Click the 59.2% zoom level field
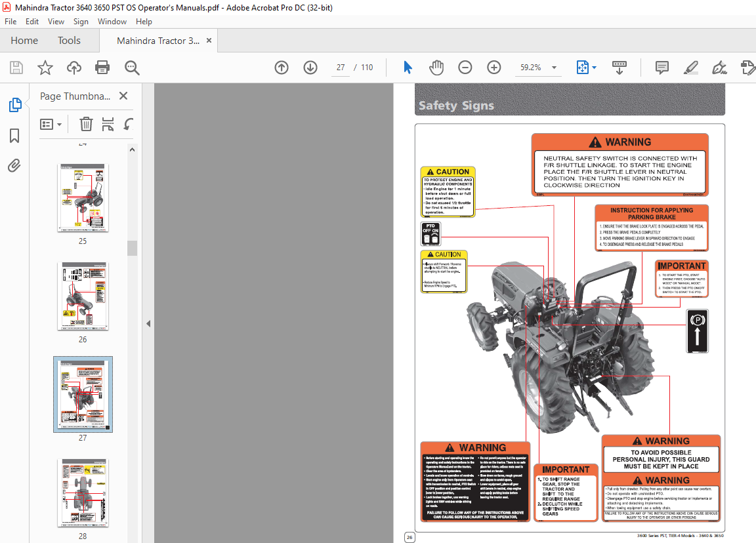 pyautogui.click(x=530, y=68)
